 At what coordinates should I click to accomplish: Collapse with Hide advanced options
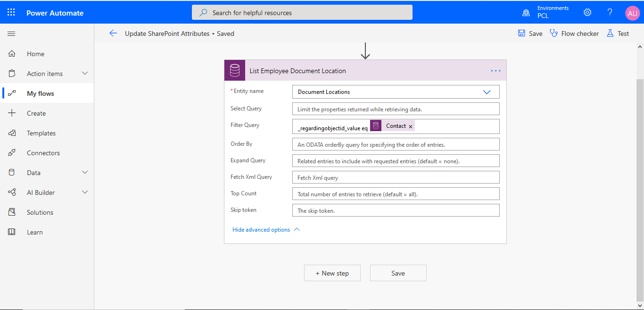coord(266,230)
